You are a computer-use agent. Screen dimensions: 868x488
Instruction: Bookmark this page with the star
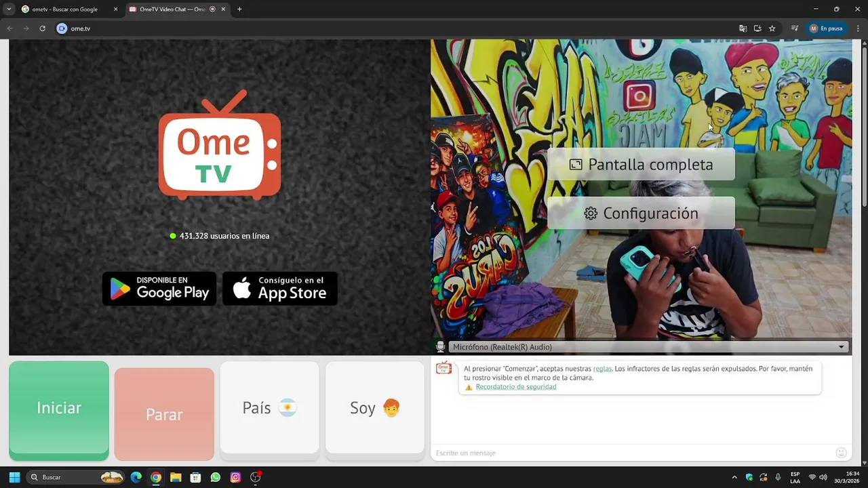coord(772,28)
